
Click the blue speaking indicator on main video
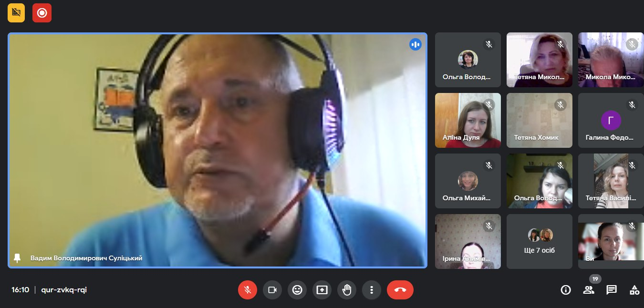click(415, 45)
